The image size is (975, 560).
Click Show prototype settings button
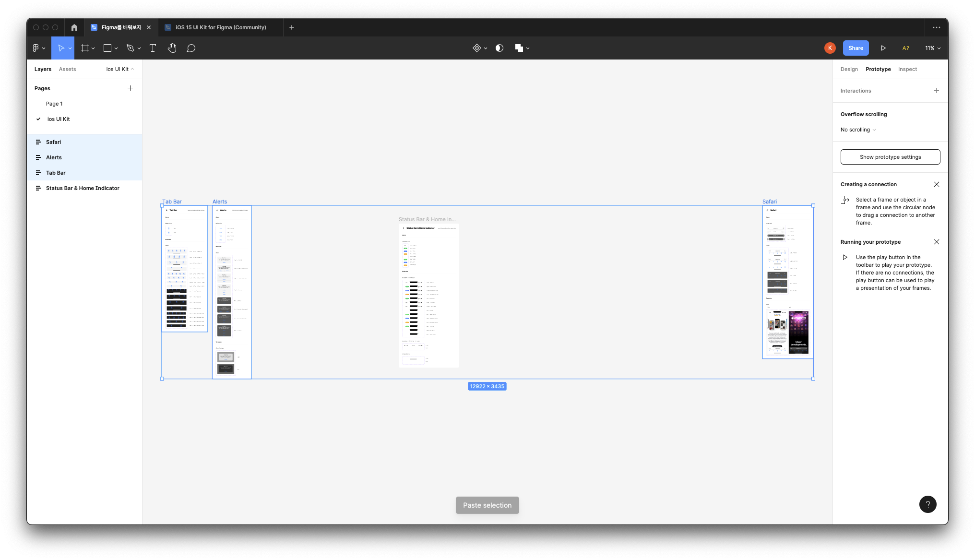[x=890, y=157]
